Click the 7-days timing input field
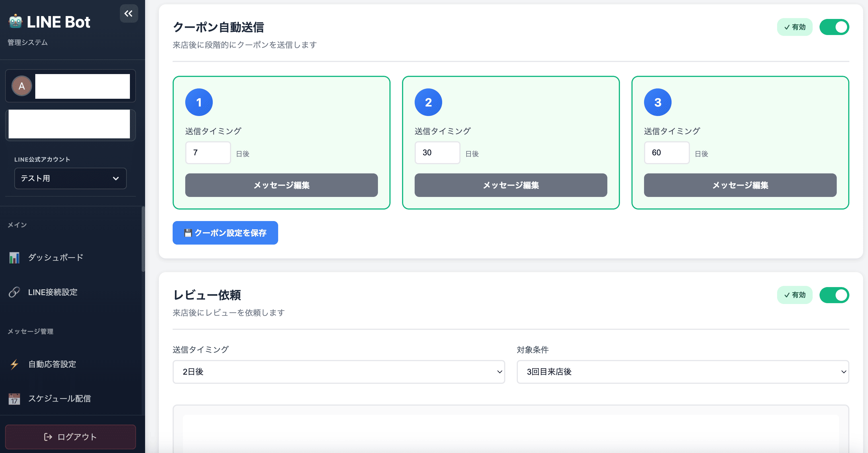Screen dimensions: 868x453 click(x=208, y=152)
